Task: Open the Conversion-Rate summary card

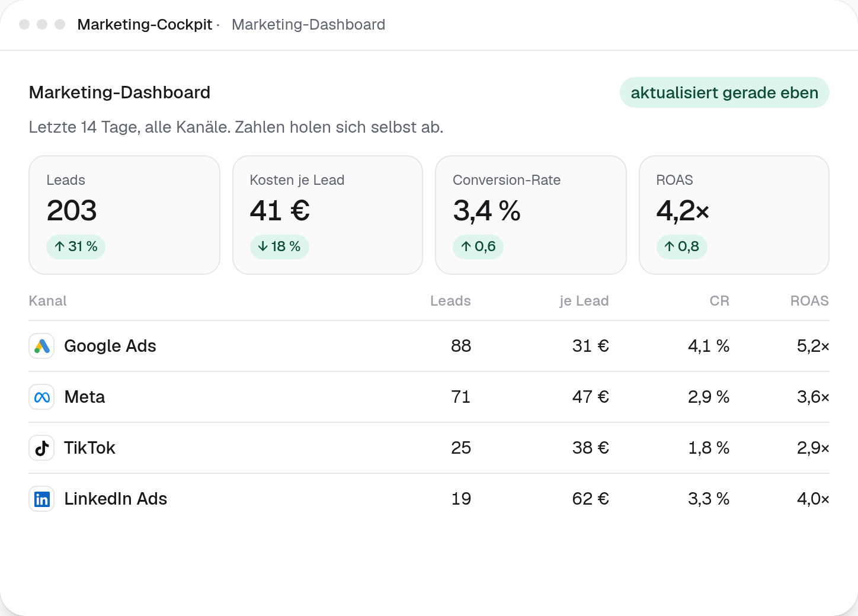Action: (x=531, y=215)
